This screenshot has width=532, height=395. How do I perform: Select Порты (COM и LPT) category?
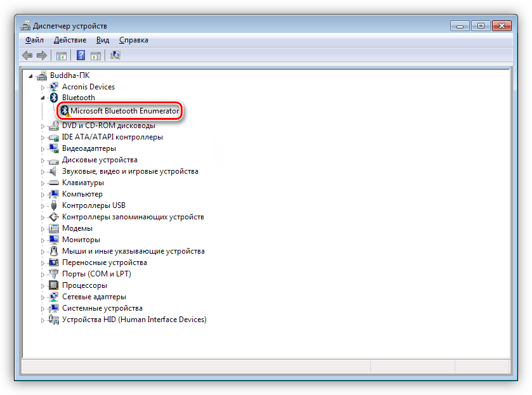(96, 274)
